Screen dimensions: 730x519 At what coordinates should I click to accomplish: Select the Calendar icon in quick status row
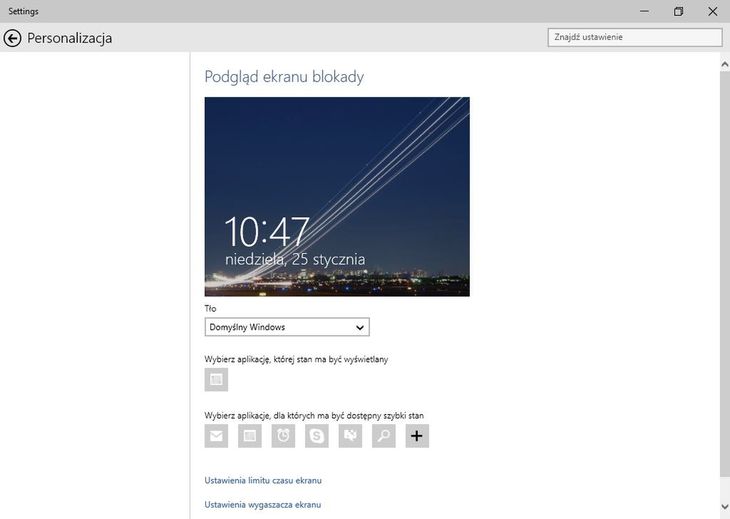(250, 436)
